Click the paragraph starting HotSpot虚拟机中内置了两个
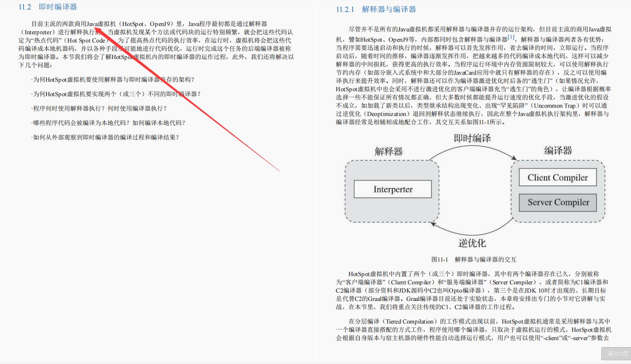This screenshot has height=364, width=631. click(472, 291)
